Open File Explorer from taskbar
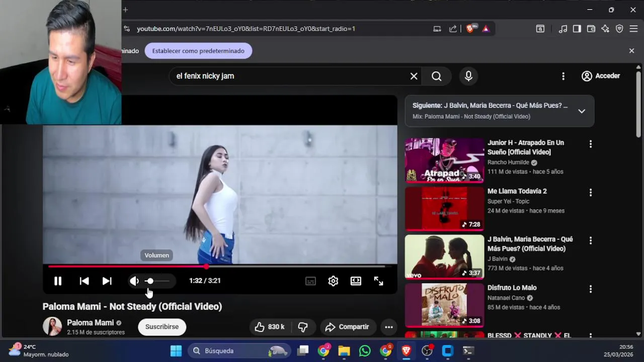644x362 pixels. coord(344,351)
